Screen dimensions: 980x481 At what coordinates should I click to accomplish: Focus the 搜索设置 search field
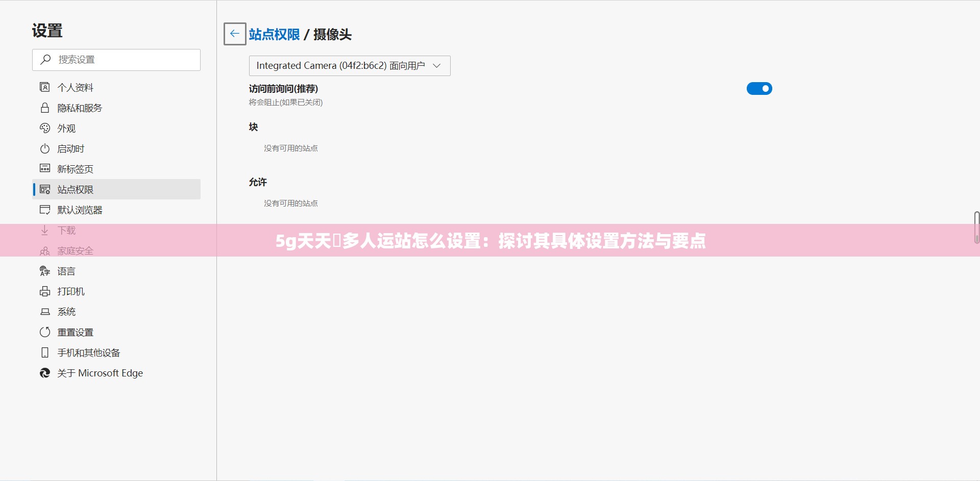coord(116,60)
